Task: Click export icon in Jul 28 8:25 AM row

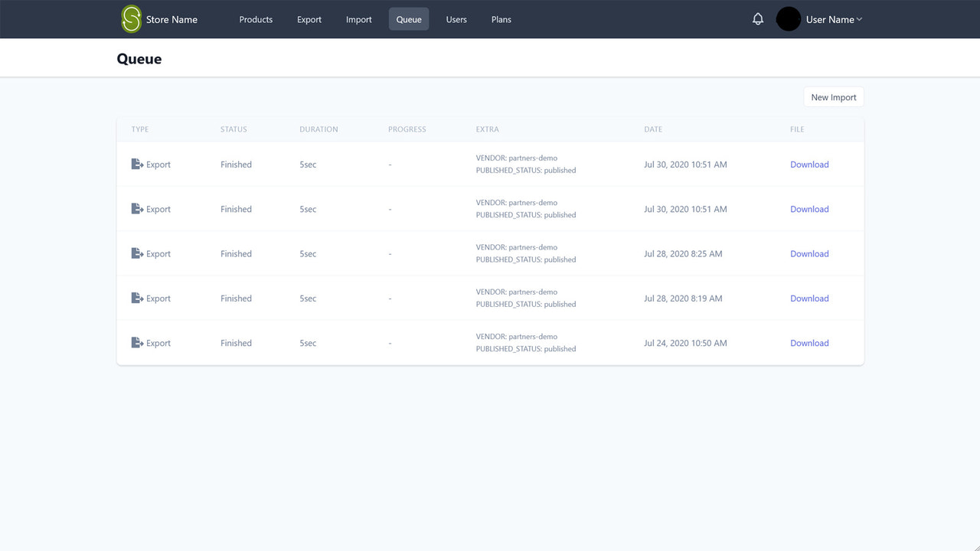Action: click(x=137, y=253)
